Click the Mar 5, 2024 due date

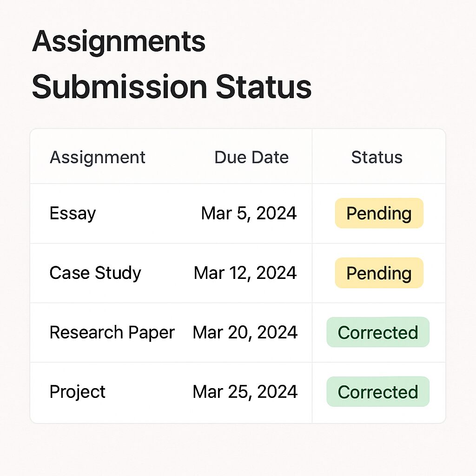point(249,213)
